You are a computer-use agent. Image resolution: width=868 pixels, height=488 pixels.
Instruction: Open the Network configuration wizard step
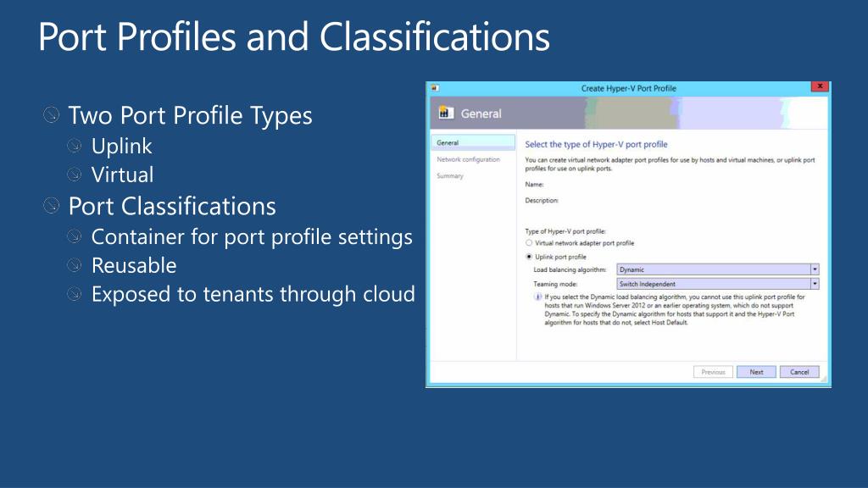click(468, 159)
